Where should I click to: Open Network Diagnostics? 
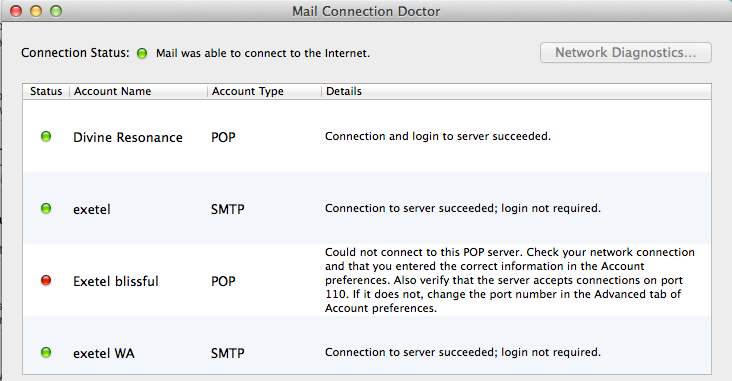pyautogui.click(x=626, y=52)
